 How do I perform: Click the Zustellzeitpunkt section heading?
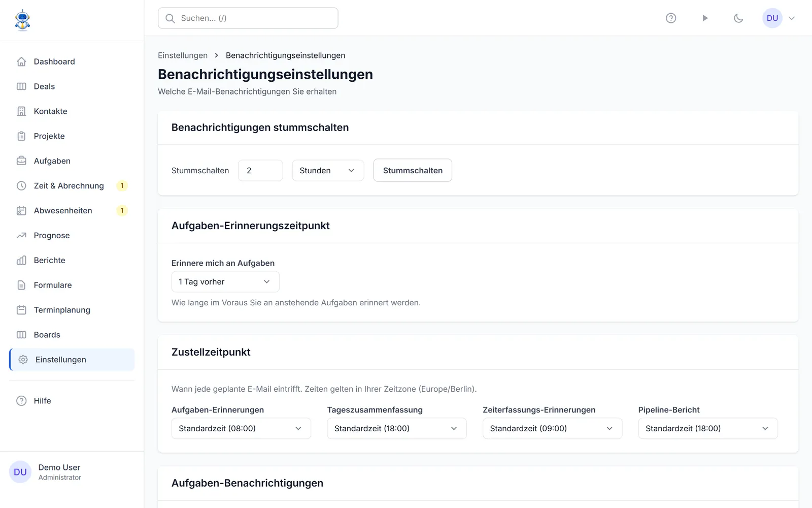(x=211, y=352)
